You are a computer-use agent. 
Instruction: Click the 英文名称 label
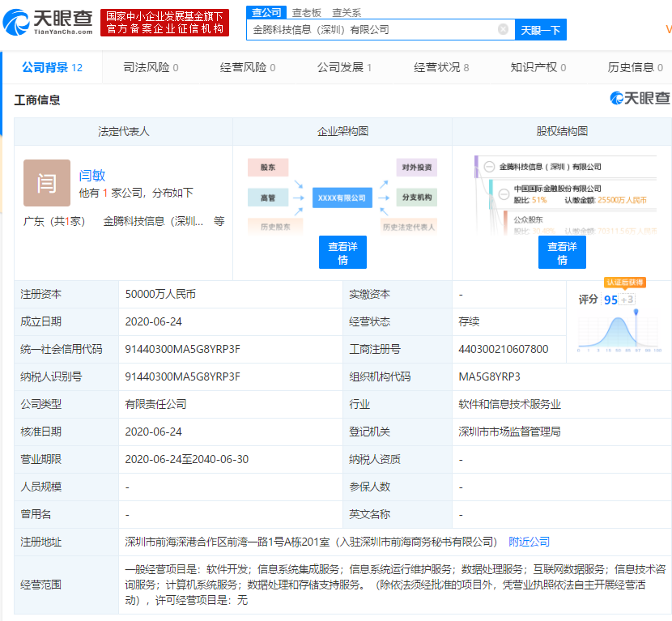369,514
